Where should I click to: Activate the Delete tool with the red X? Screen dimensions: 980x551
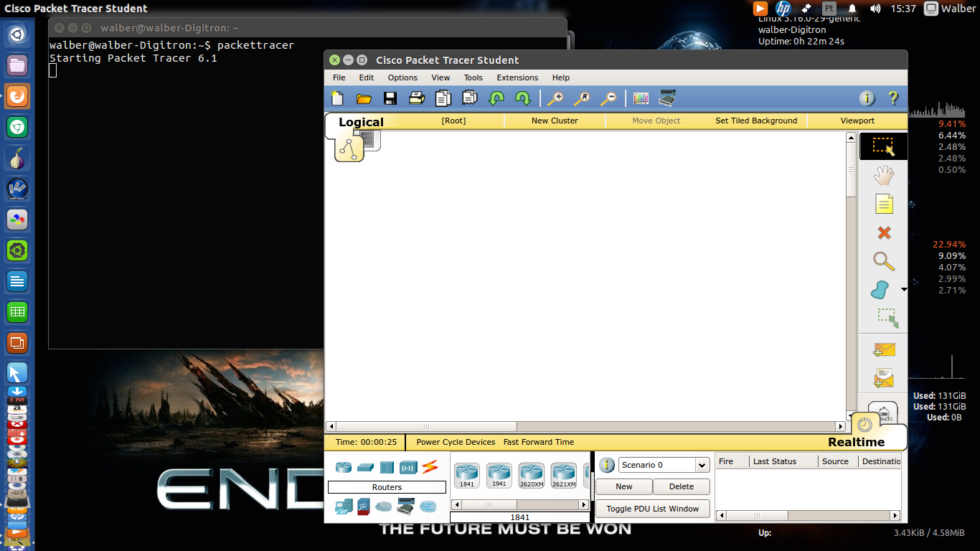(884, 233)
